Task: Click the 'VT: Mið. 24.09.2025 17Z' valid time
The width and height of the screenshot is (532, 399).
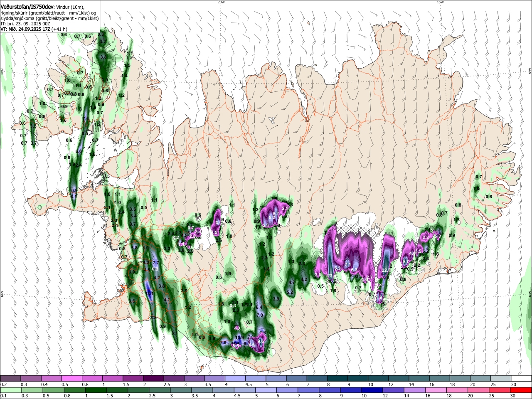Action: (x=25, y=29)
